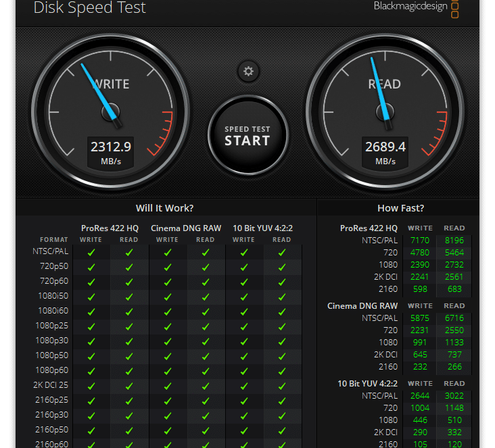495x448 pixels.
Task: Click the How Fast? heading
Action: 400,208
